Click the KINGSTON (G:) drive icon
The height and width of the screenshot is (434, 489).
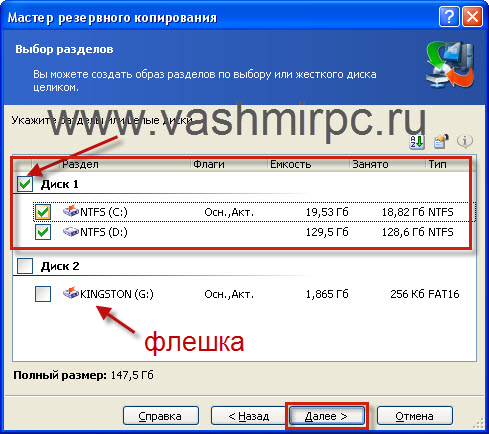(71, 293)
